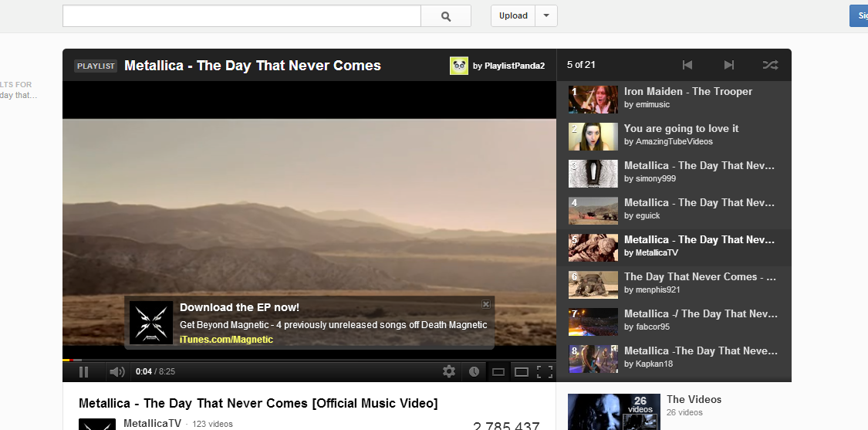The image size is (868, 430).
Task: Click the Upload button
Action: pos(513,16)
